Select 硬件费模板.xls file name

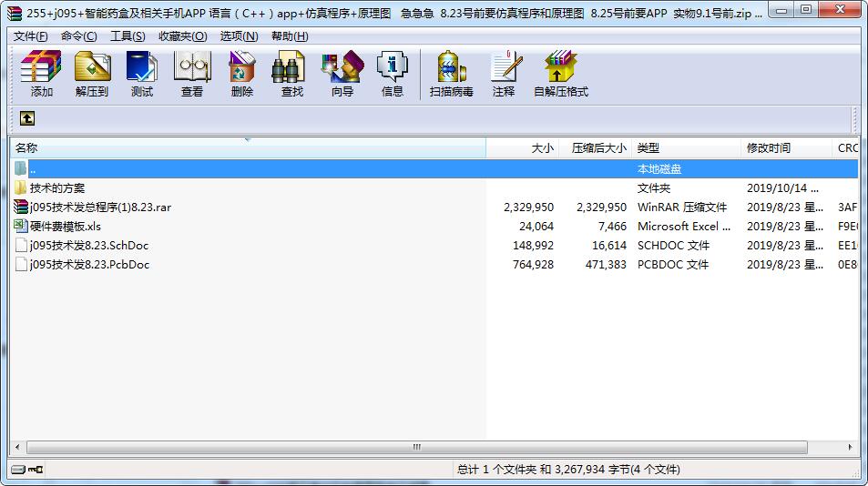coord(66,226)
